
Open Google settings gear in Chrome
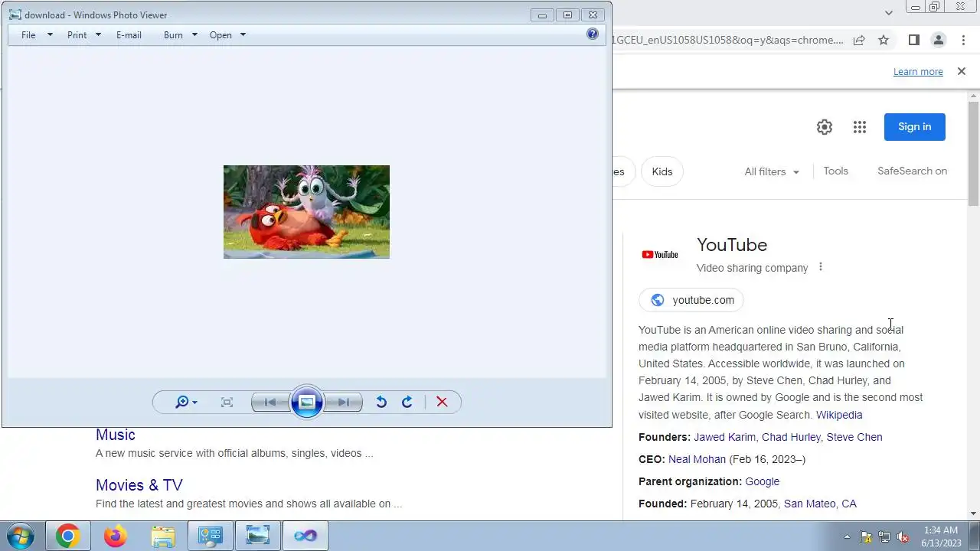click(x=824, y=127)
